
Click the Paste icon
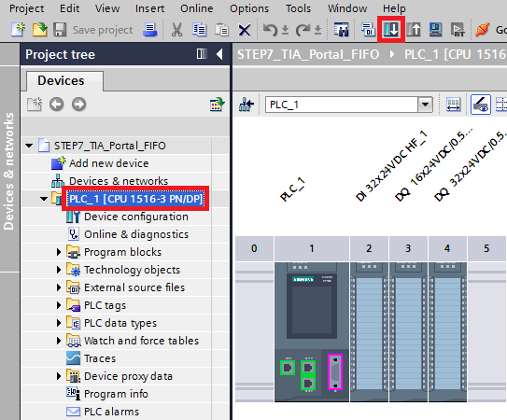click(222, 30)
